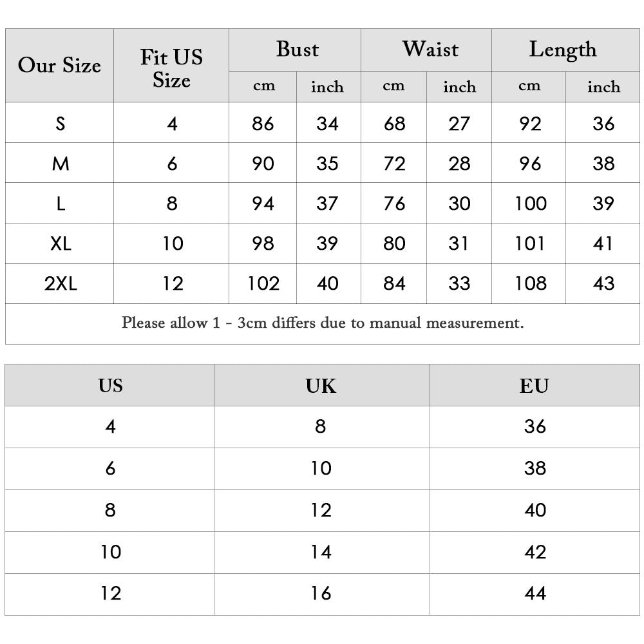
Task: Click the 2XL size row label
Action: 61,283
